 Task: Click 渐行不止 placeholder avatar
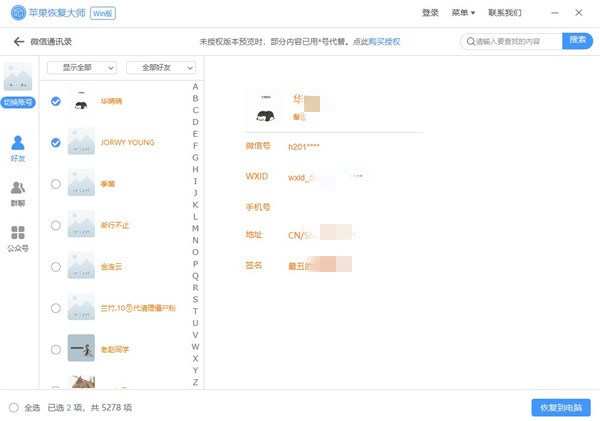click(81, 224)
